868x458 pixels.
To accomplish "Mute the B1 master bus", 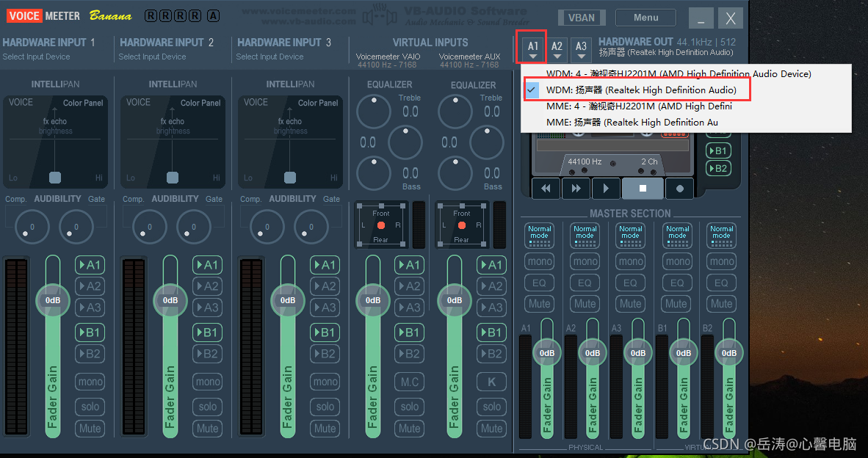I will tap(676, 304).
